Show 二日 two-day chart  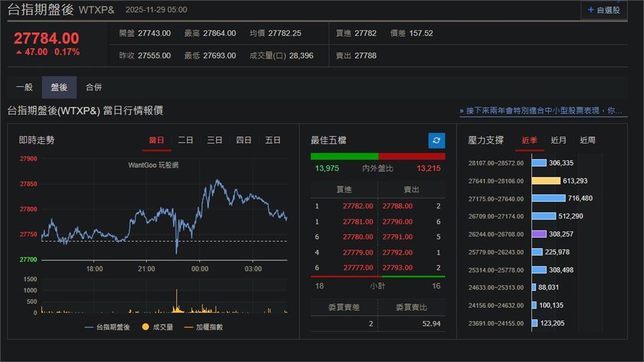(186, 140)
